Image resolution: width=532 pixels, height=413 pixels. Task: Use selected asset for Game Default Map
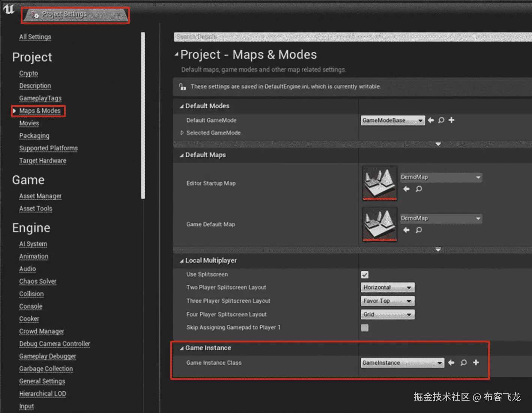(x=406, y=230)
